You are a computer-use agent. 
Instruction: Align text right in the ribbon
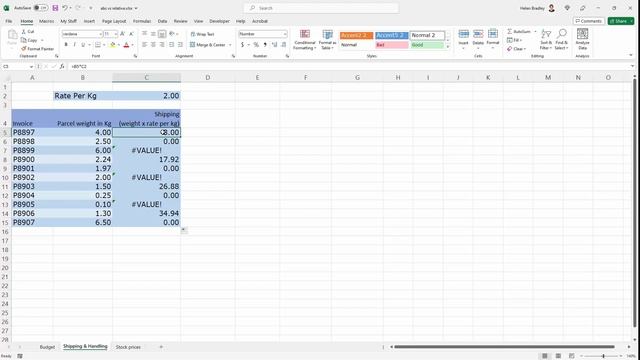pos(162,45)
